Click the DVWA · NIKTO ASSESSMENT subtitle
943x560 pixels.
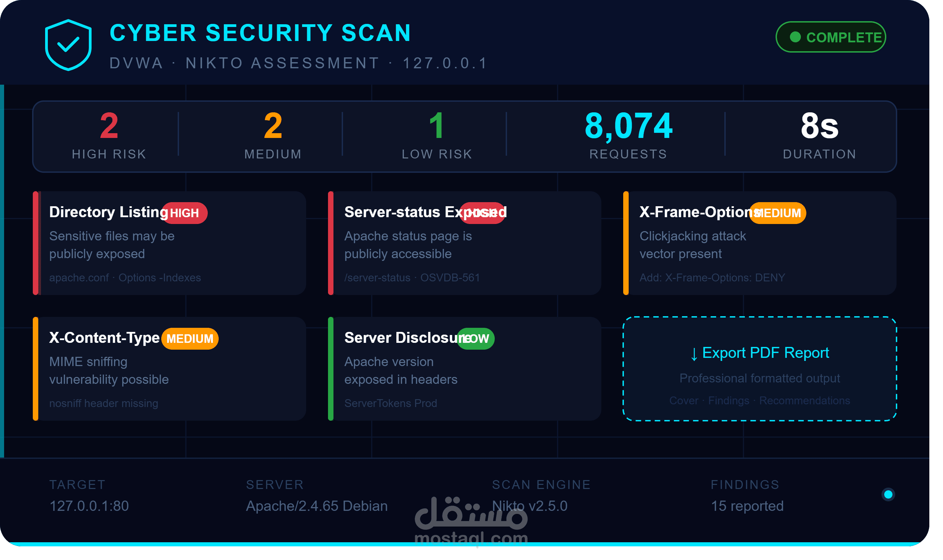pos(299,63)
